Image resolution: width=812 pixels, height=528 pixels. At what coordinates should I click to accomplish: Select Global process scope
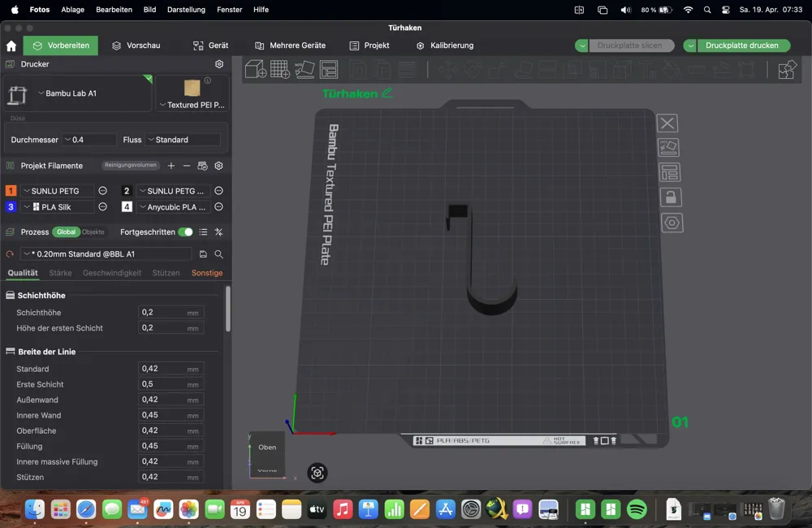(x=66, y=232)
